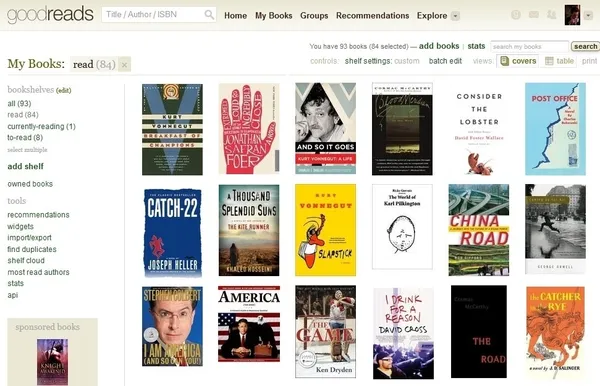Open the stats tool in the sidebar
This screenshot has height=386, width=600.
pos(15,283)
